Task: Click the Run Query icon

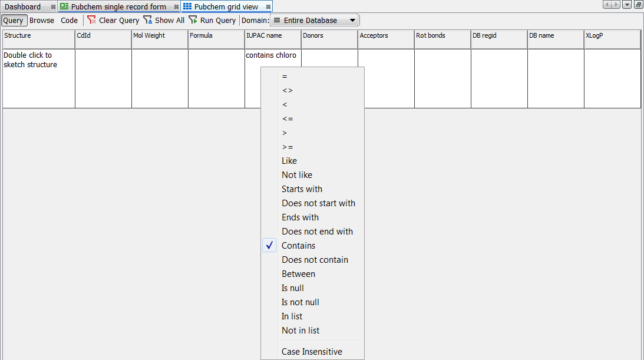Action: click(x=193, y=20)
